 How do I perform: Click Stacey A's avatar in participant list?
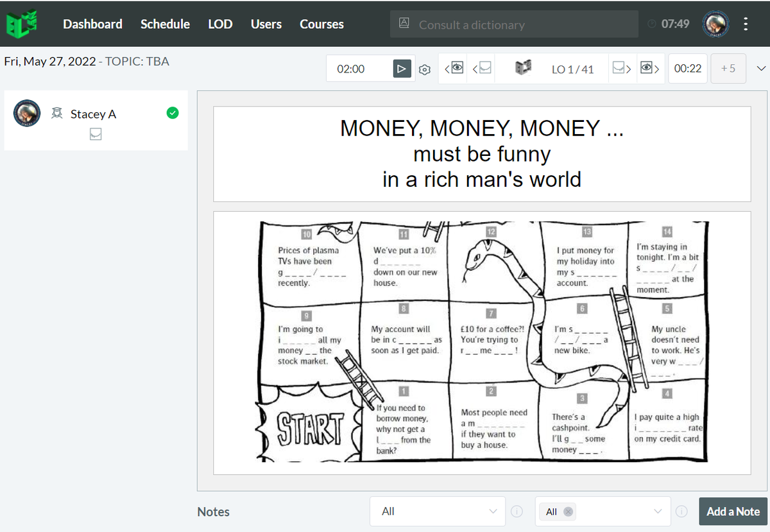click(x=28, y=113)
